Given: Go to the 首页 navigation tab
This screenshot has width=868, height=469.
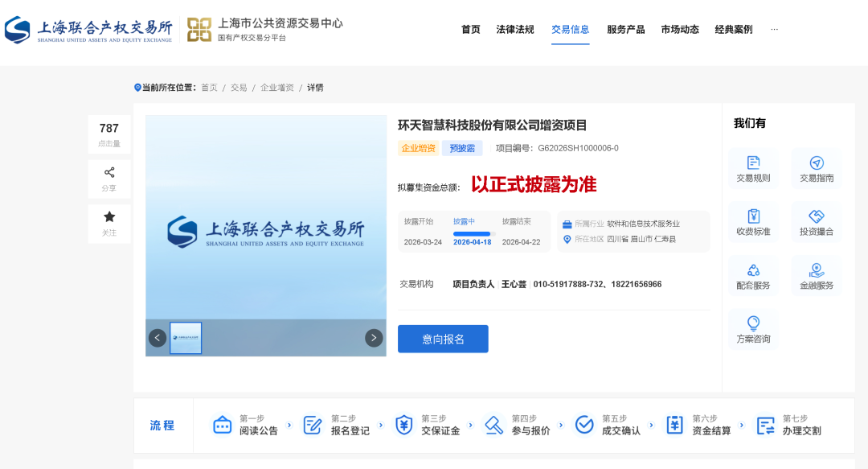Looking at the screenshot, I should click(471, 30).
